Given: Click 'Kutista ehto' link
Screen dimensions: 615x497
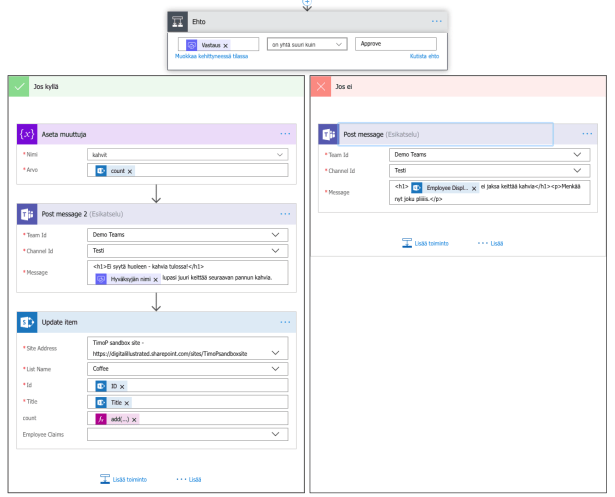Looking at the screenshot, I should coord(425,58).
